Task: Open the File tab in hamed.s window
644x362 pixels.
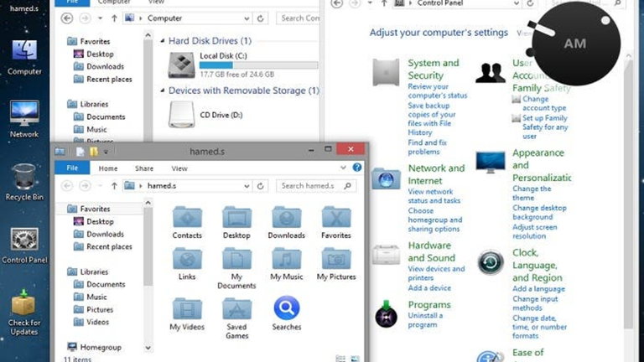Action: click(72, 168)
